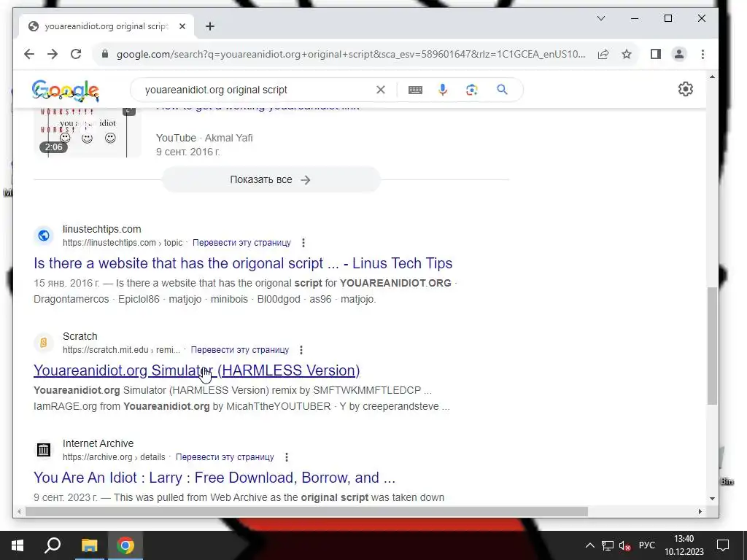
Task: Open File Explorer from the taskbar
Action: click(x=89, y=545)
